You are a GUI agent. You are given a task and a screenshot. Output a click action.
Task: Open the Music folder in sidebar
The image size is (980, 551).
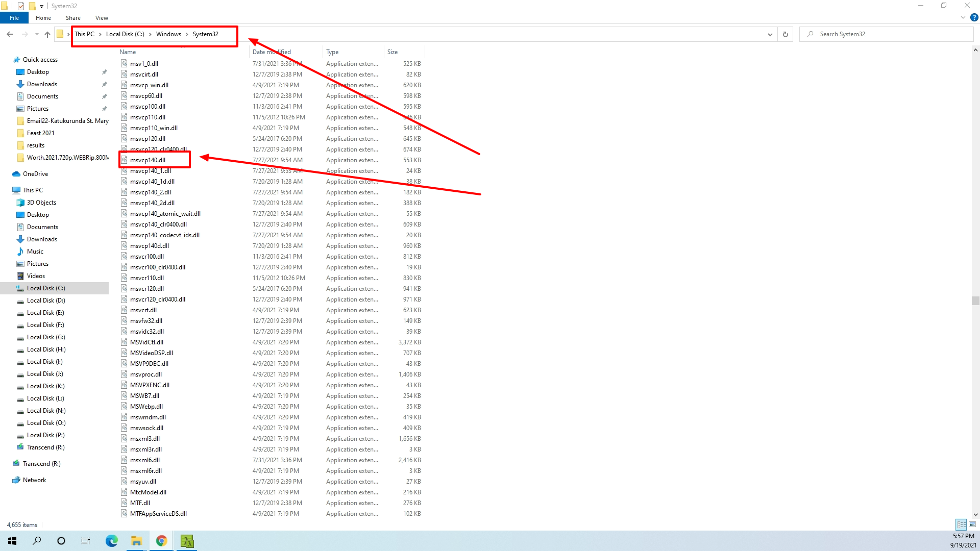click(x=35, y=252)
